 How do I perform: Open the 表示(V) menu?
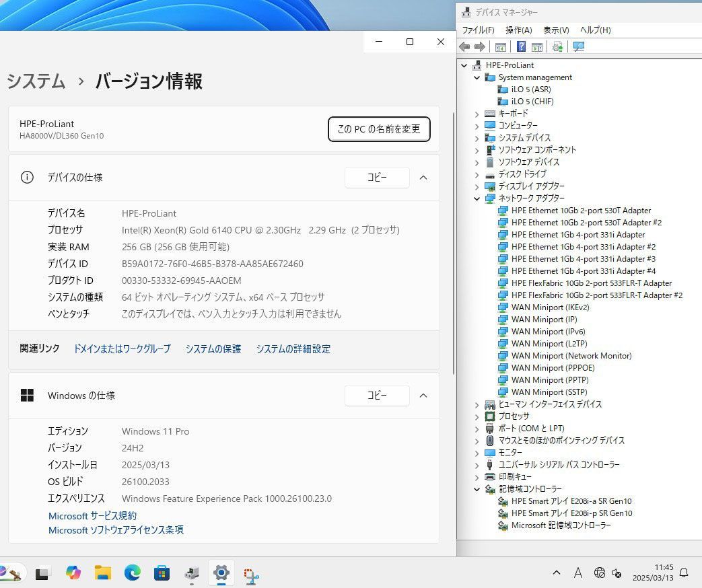pyautogui.click(x=556, y=30)
